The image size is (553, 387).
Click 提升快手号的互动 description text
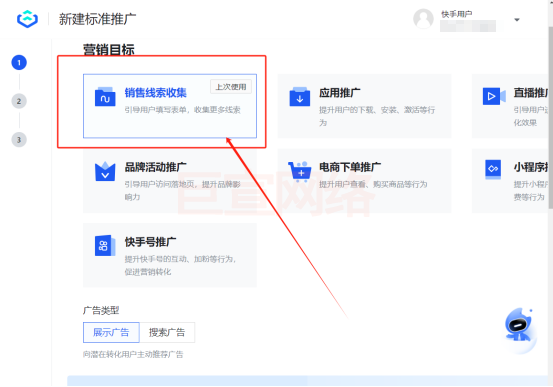(x=180, y=265)
